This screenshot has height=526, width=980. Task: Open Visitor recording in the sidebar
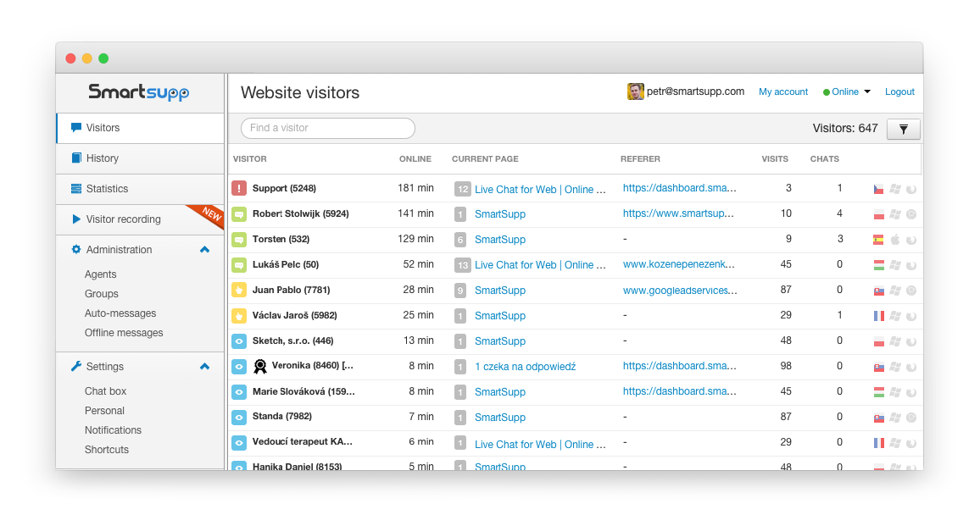click(123, 219)
